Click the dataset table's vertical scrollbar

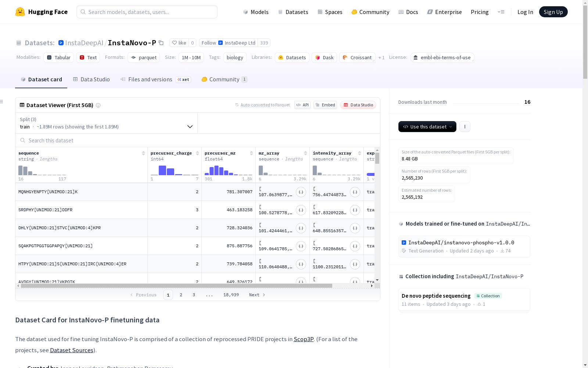point(377,158)
